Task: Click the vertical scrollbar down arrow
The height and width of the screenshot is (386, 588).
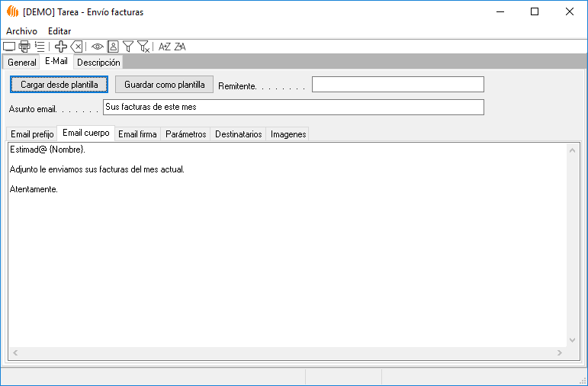Action: [573, 340]
